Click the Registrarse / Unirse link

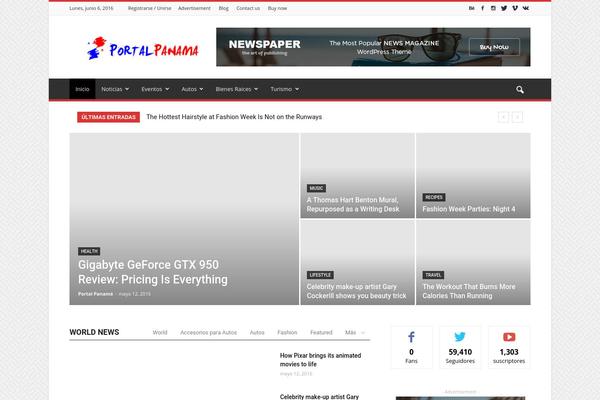(x=150, y=8)
